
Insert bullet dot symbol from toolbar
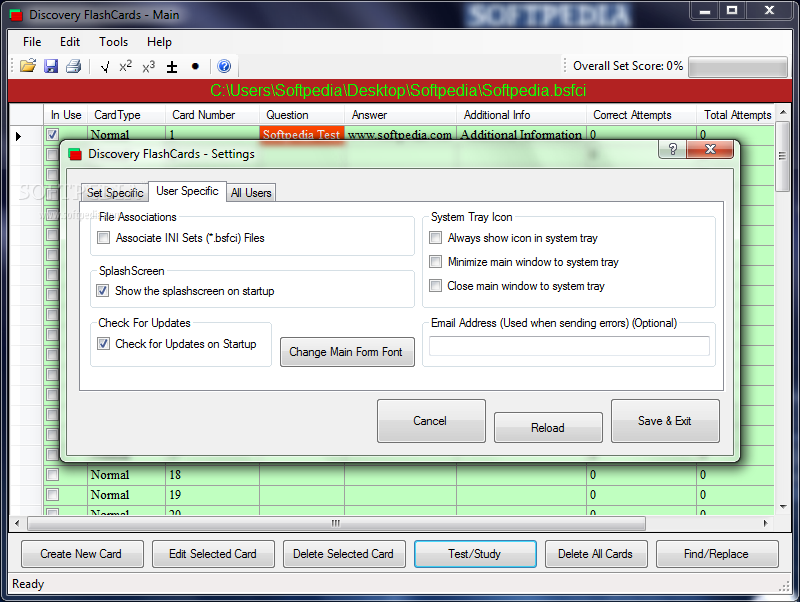click(x=195, y=66)
